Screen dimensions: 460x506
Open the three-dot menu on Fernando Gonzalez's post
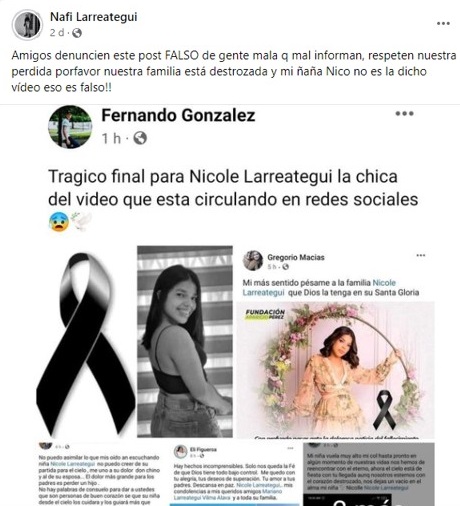click(x=404, y=113)
